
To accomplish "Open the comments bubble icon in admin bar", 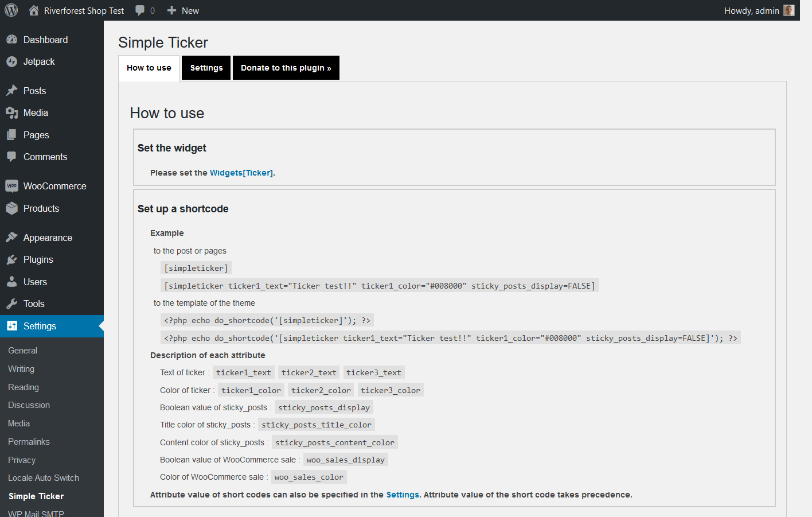I will [140, 10].
